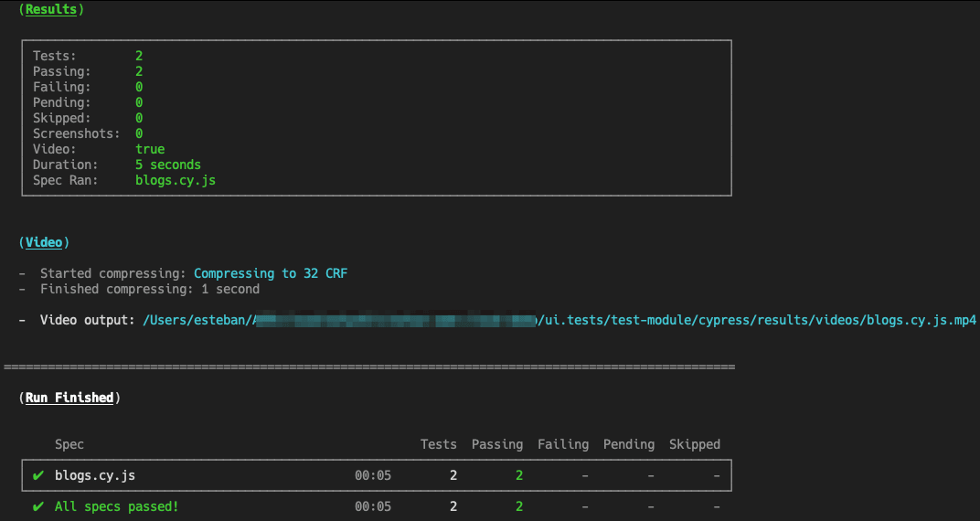Click the green passing count in blogs.cy.js row
This screenshot has height=521, width=980.
(x=519, y=475)
